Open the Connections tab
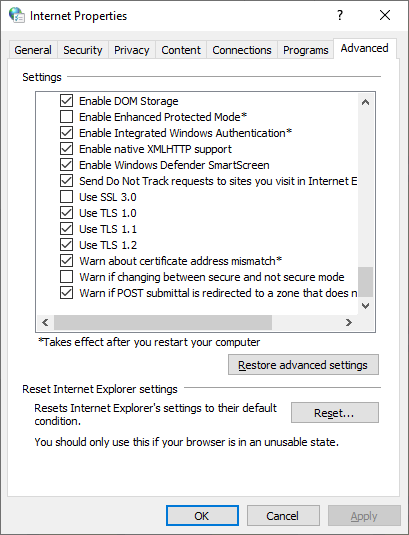409x535 pixels. pyautogui.click(x=242, y=50)
